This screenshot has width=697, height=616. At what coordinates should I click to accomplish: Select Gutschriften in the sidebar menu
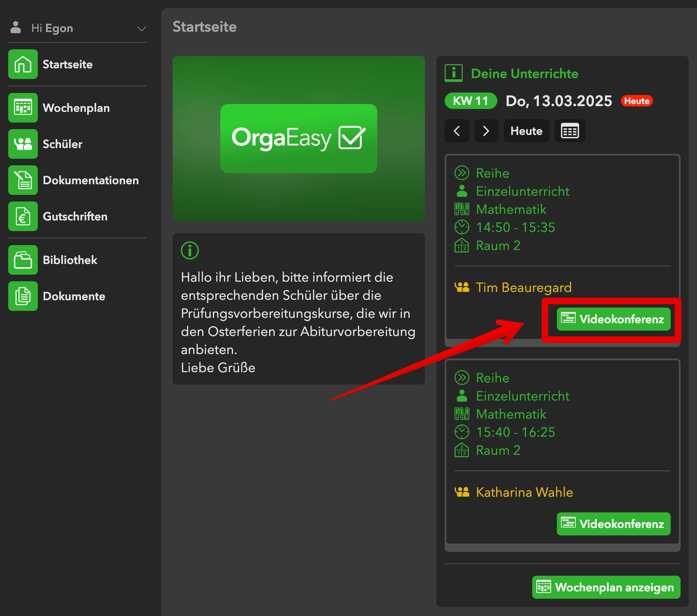[x=75, y=216]
